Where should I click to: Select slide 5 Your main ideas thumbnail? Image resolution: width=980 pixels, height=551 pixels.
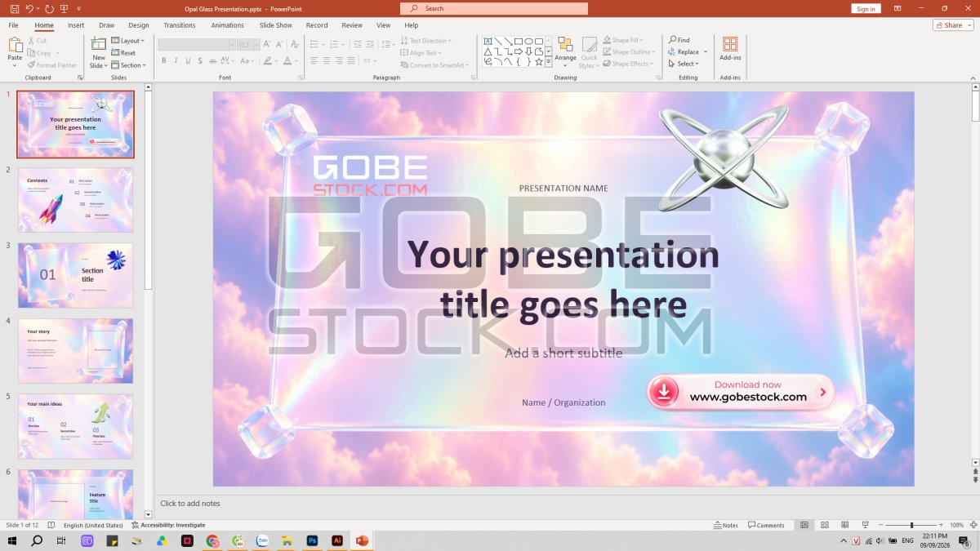click(75, 426)
